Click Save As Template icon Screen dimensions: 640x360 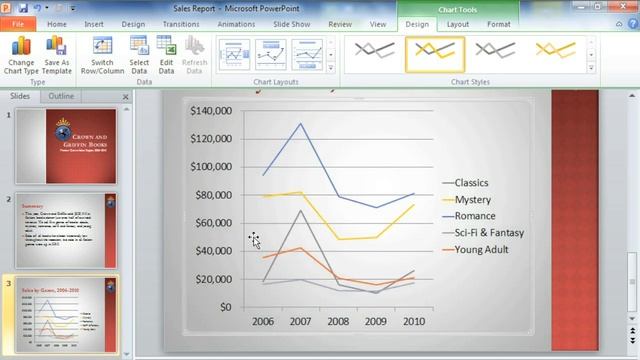[57, 55]
